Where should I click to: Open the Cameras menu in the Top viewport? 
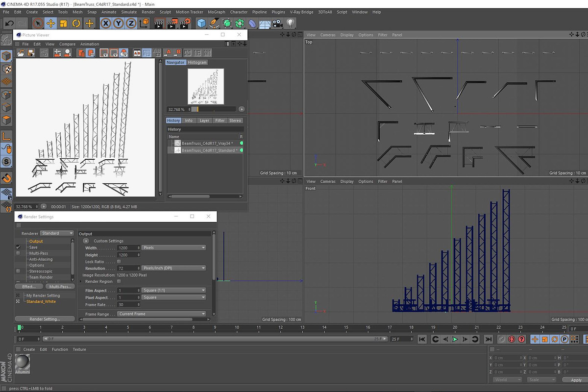point(328,35)
